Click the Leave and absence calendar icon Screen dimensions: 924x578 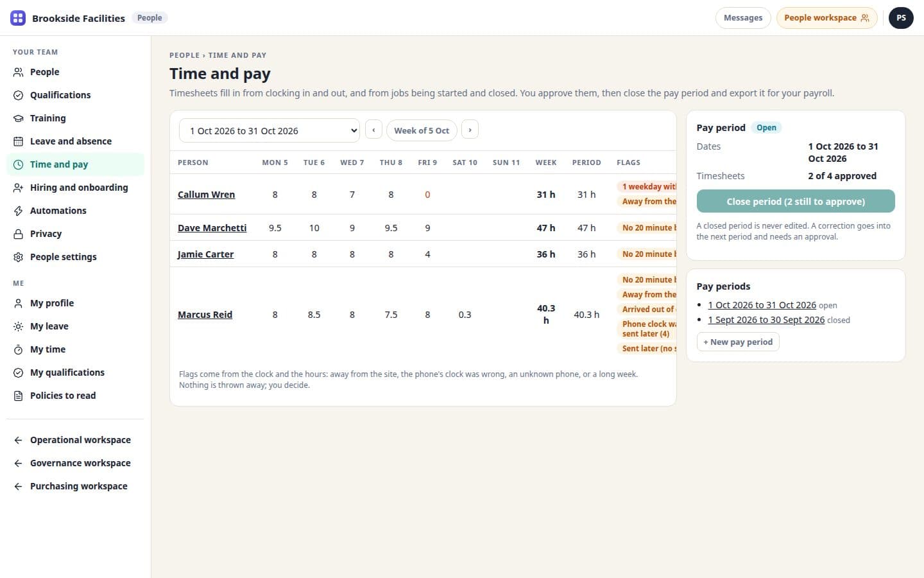point(18,141)
